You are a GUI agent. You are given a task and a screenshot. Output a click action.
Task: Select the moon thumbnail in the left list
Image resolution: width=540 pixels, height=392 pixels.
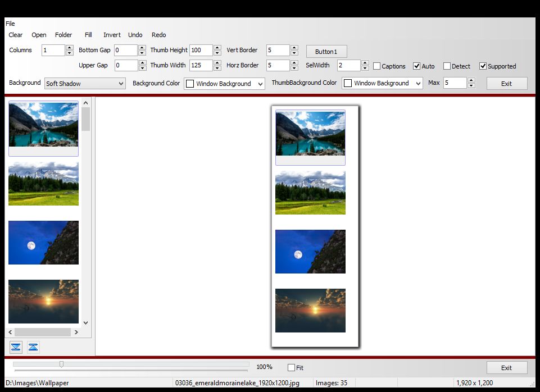pos(43,243)
